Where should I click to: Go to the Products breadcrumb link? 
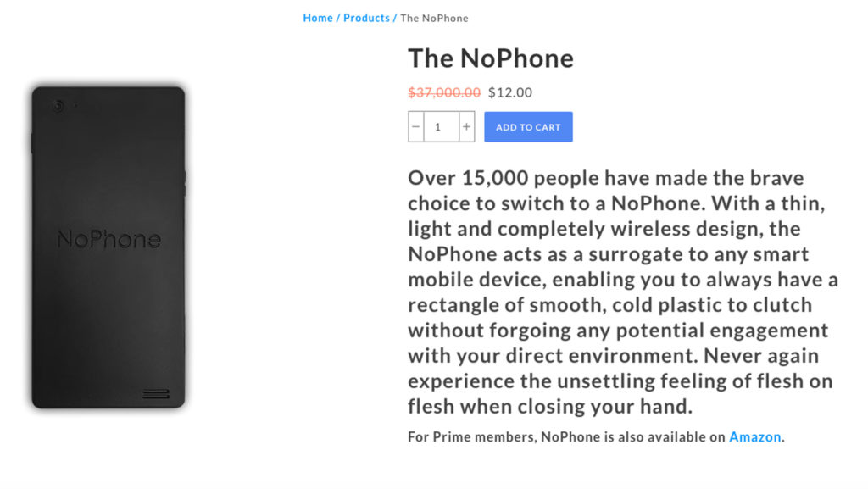(x=366, y=18)
